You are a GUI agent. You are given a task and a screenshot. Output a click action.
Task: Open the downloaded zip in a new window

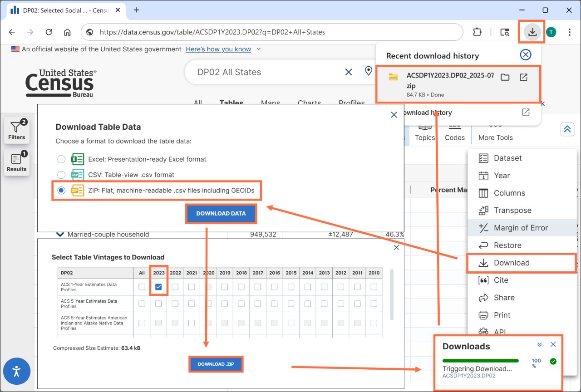tap(523, 77)
